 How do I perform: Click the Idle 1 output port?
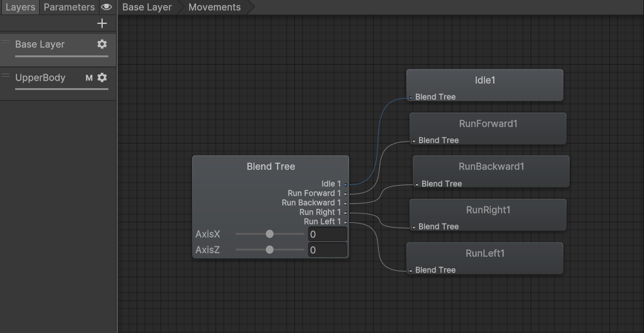point(346,184)
